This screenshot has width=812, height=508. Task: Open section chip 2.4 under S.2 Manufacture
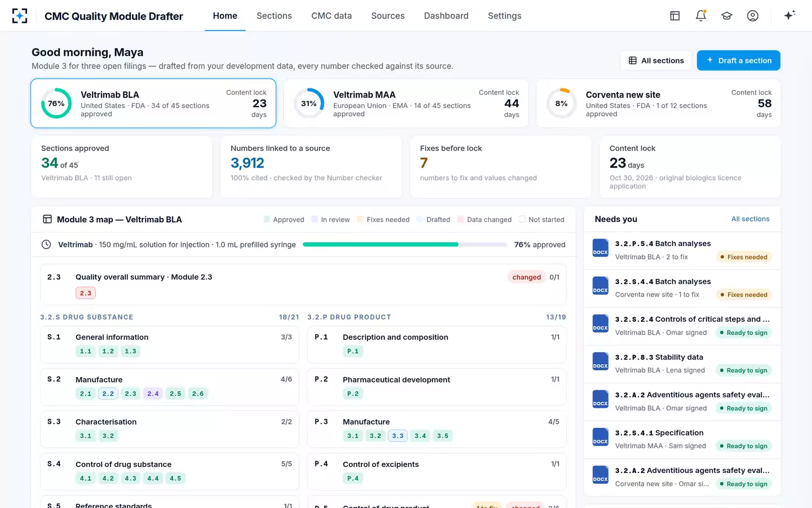[153, 393]
